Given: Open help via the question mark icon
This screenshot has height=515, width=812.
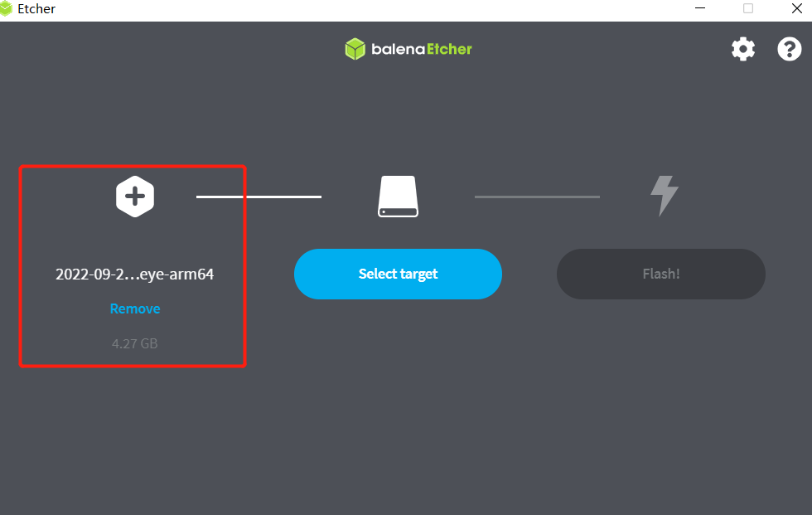Looking at the screenshot, I should (789, 49).
